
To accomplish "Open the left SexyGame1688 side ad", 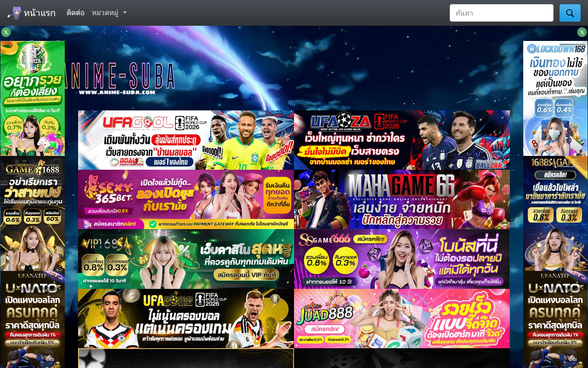I will [33, 213].
